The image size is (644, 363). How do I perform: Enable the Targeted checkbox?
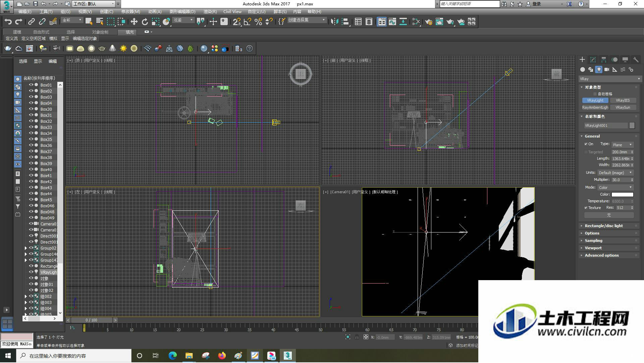(x=586, y=152)
